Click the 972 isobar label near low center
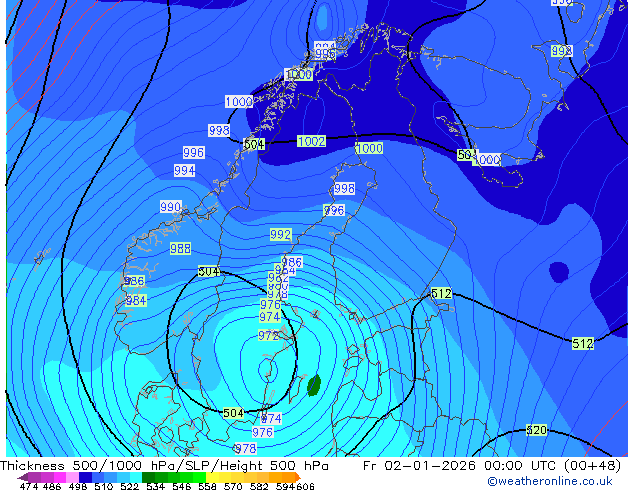The width and height of the screenshot is (634, 490). [x=268, y=336]
